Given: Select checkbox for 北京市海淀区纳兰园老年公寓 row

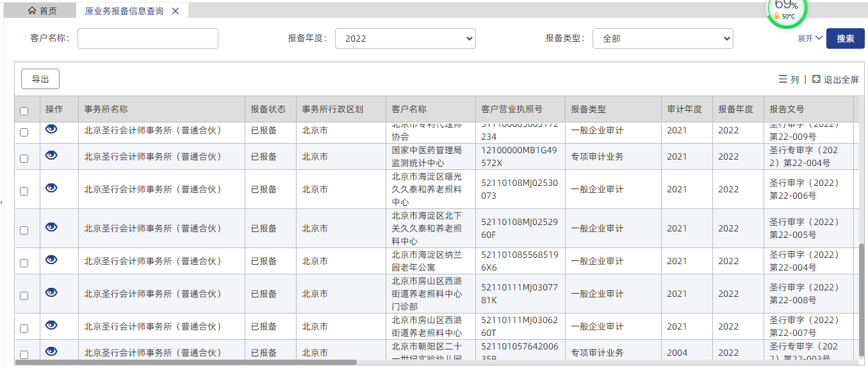Looking at the screenshot, I should pyautogui.click(x=24, y=263).
